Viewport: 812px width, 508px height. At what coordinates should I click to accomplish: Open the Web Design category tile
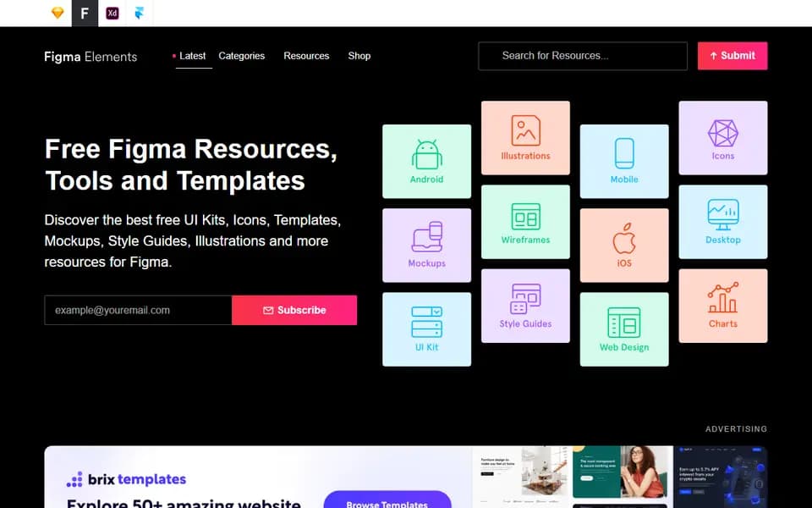[x=624, y=329]
